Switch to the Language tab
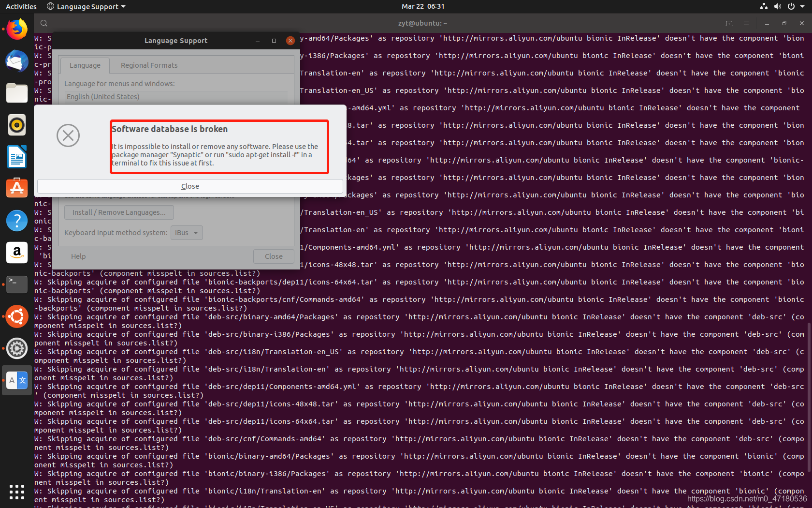Screen dimensions: 812x508 click(85, 65)
